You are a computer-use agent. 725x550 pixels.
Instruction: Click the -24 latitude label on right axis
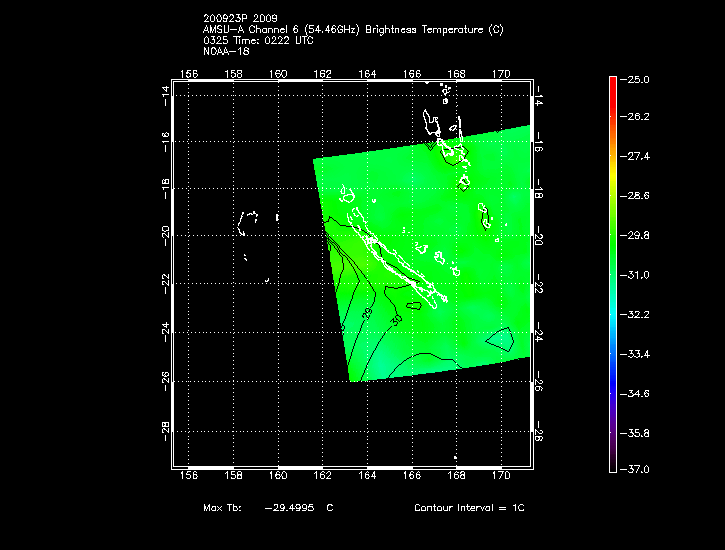[537, 332]
